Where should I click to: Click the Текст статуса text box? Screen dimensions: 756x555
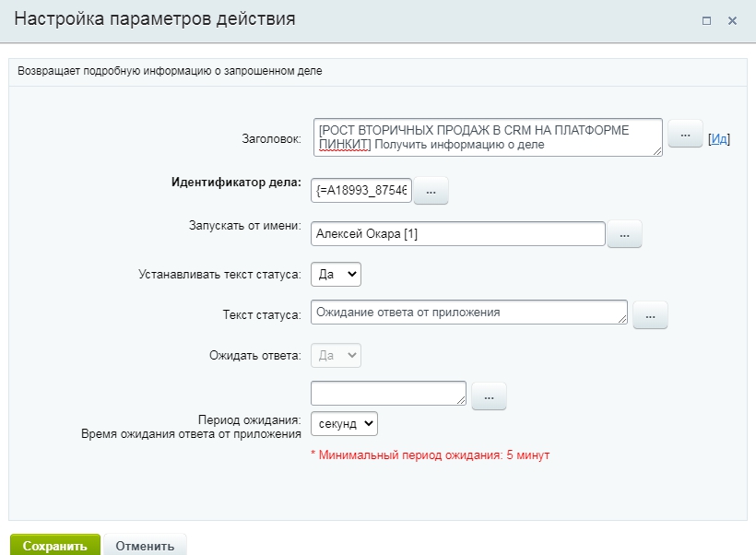coord(467,313)
